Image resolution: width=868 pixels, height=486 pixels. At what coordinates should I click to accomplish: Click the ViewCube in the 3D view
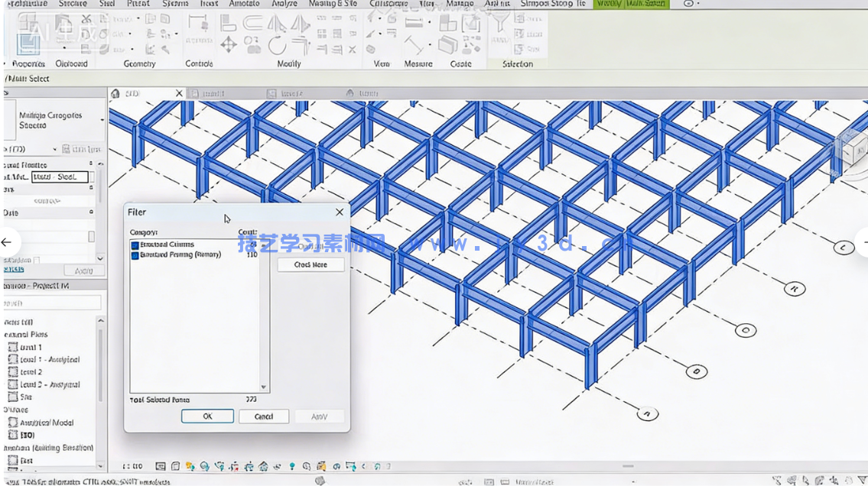pos(852,146)
